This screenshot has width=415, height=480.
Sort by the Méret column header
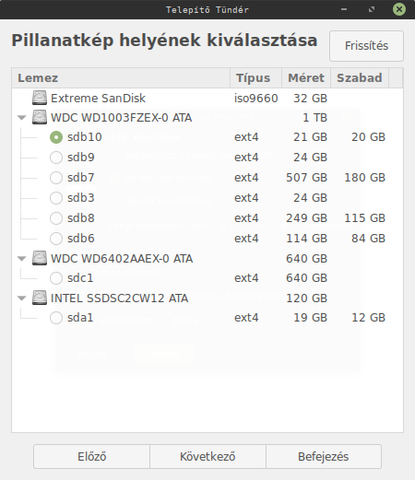click(x=306, y=78)
